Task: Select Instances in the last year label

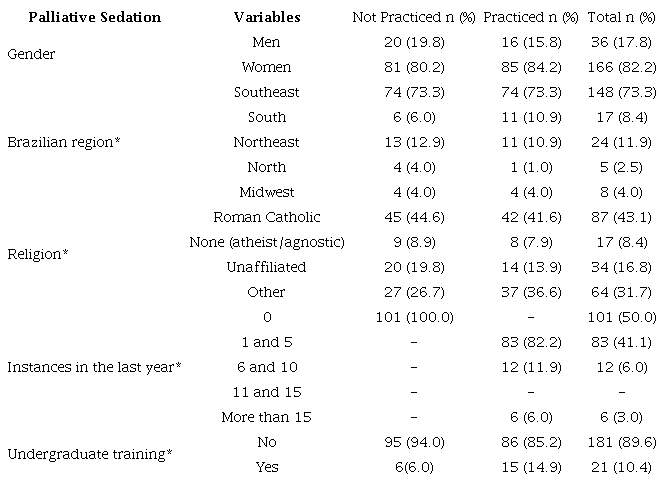Action: [x=94, y=367]
